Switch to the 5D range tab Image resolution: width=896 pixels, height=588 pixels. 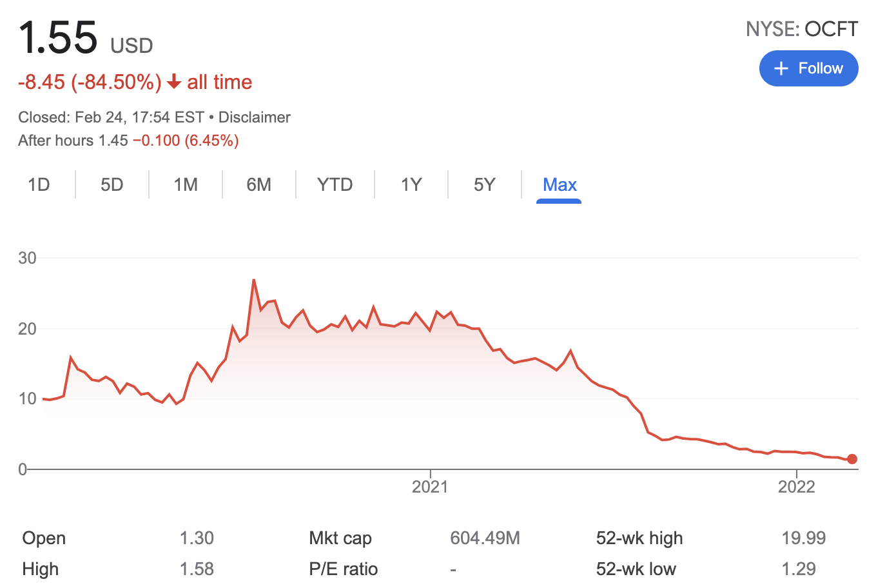112,185
